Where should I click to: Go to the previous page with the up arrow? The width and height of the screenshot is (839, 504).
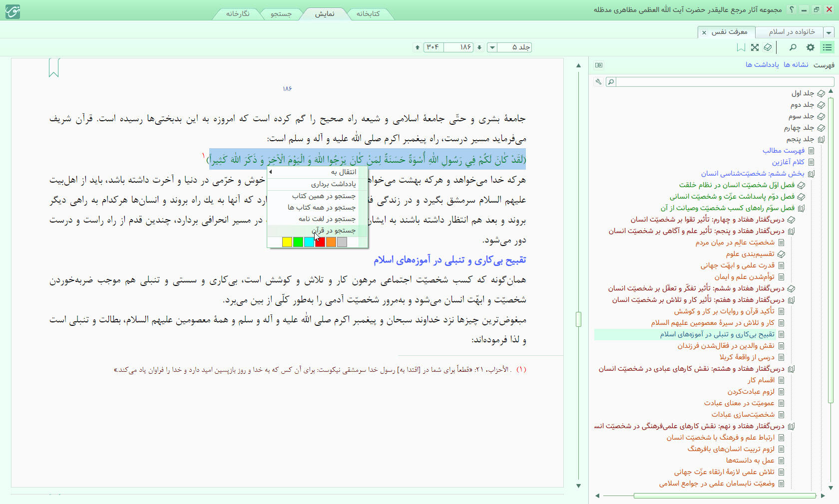pos(418,47)
